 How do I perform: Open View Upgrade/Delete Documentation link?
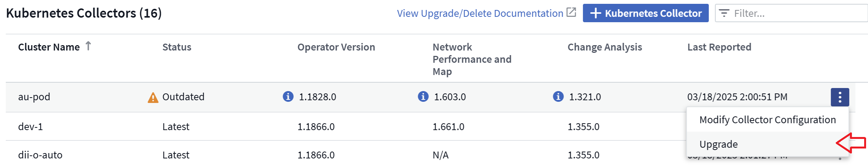click(x=480, y=13)
